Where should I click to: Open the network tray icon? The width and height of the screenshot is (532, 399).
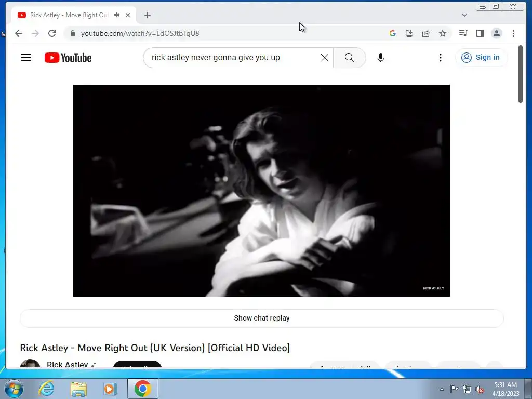[x=467, y=389]
